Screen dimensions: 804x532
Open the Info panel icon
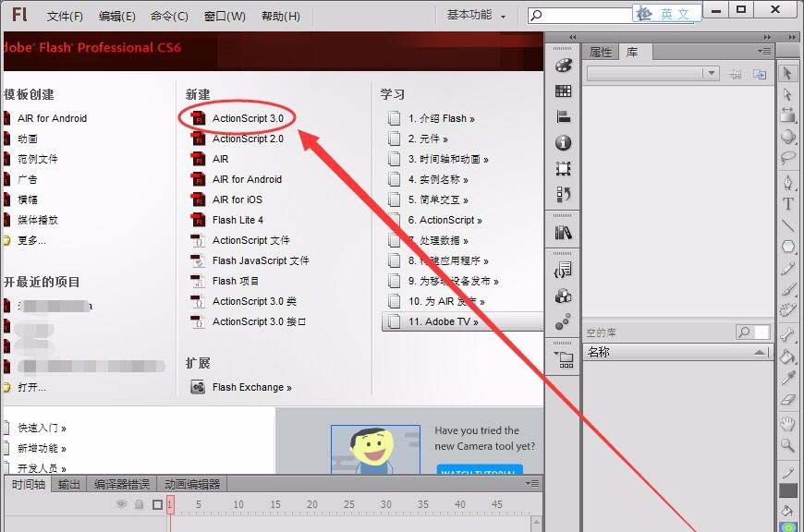pos(563,142)
